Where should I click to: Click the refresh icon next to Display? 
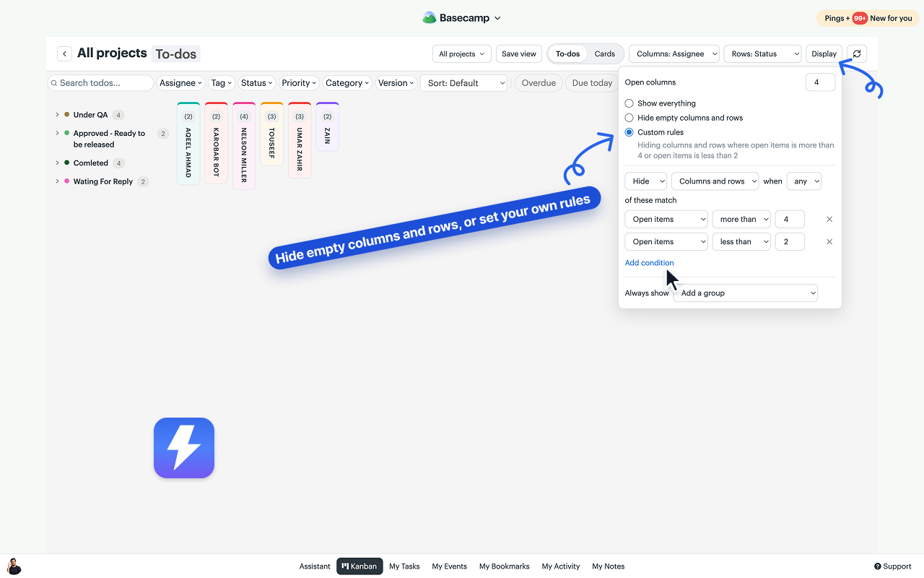coord(857,53)
